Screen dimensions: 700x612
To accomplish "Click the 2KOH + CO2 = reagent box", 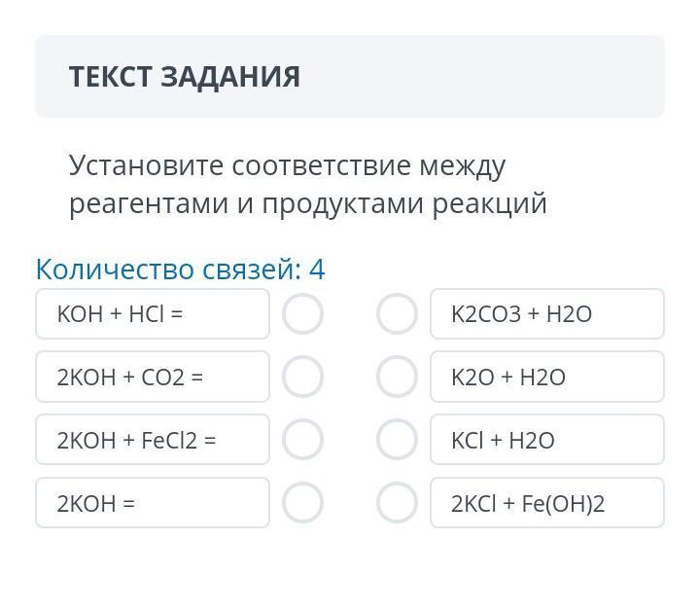I will tap(152, 378).
